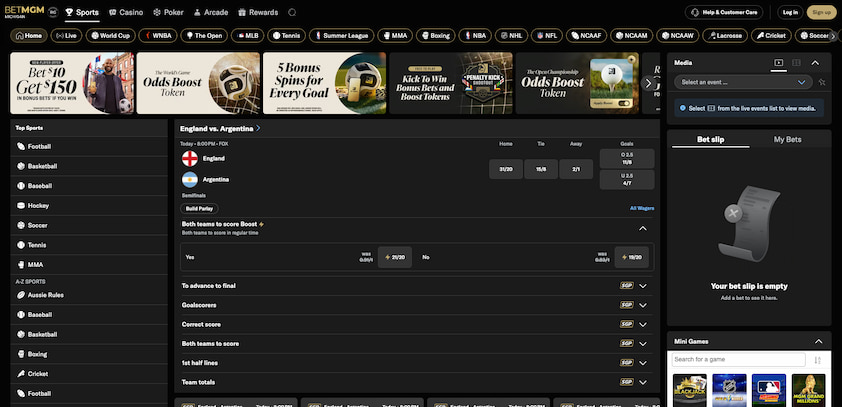This screenshot has height=407, width=842.
Task: Select Over 2.5 goals odds
Action: click(x=627, y=158)
